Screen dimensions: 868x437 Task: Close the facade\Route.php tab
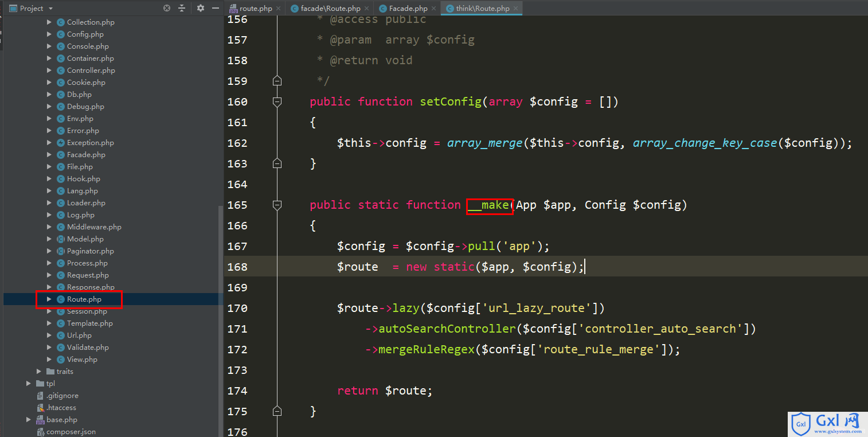click(x=367, y=8)
